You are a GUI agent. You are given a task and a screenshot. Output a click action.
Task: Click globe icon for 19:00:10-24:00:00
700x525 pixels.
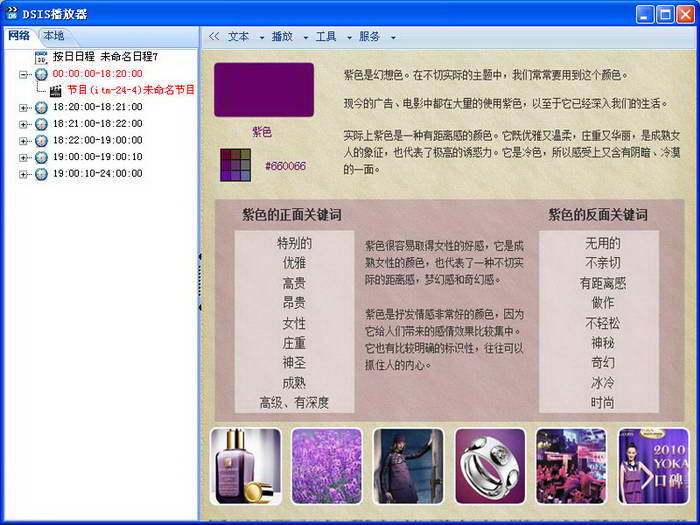pos(41,174)
